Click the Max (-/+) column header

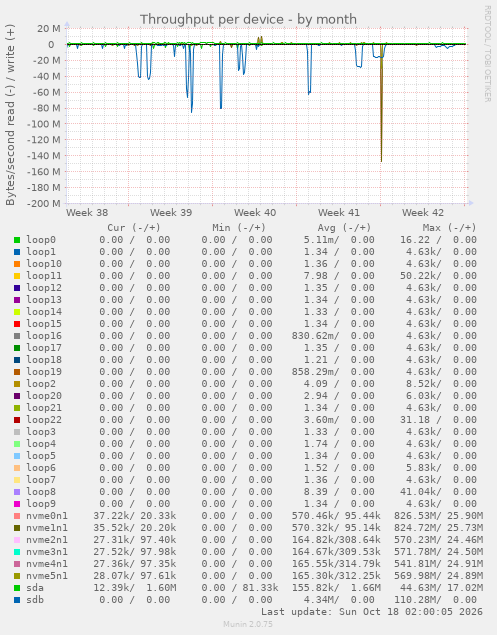pos(450,228)
